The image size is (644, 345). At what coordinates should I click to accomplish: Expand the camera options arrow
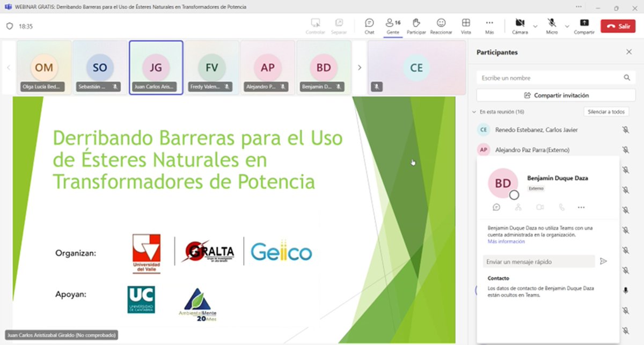[535, 26]
